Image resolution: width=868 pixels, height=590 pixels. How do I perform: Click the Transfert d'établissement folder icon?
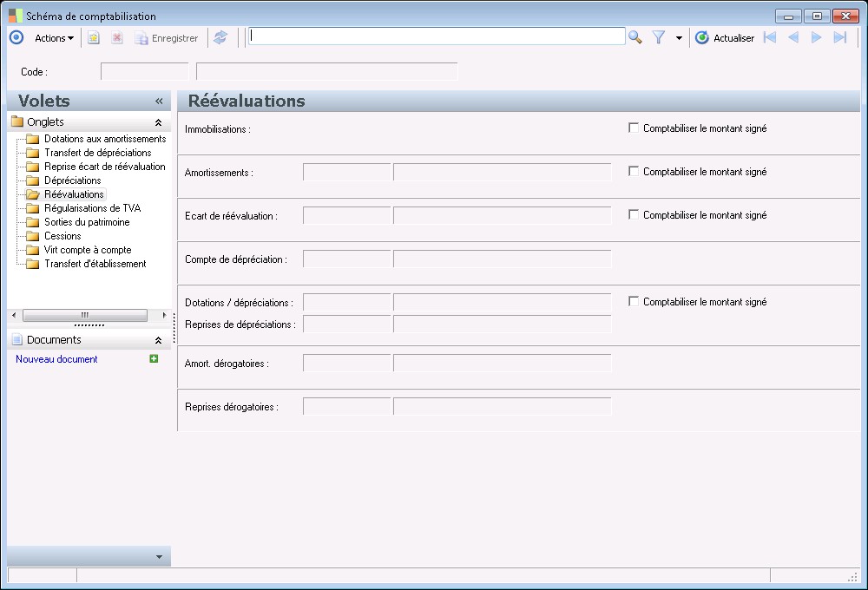[33, 264]
